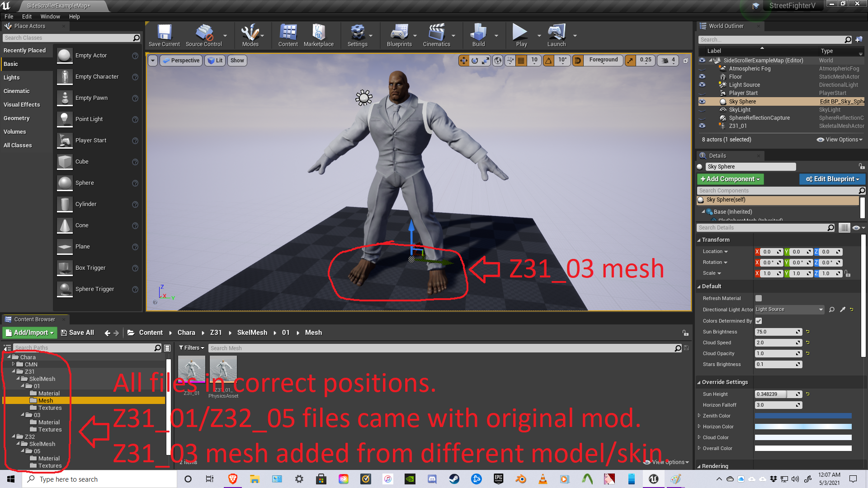Click the Sphere Trigger actor icon
This screenshot has width=868, height=488.
click(x=65, y=289)
